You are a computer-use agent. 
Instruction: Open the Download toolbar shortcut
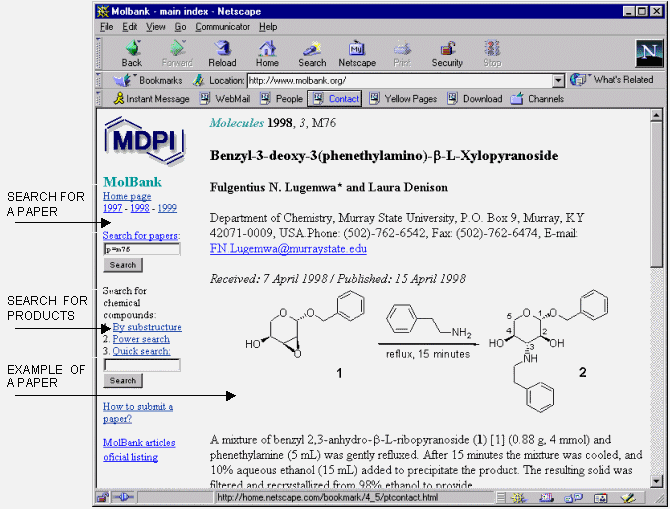click(475, 99)
